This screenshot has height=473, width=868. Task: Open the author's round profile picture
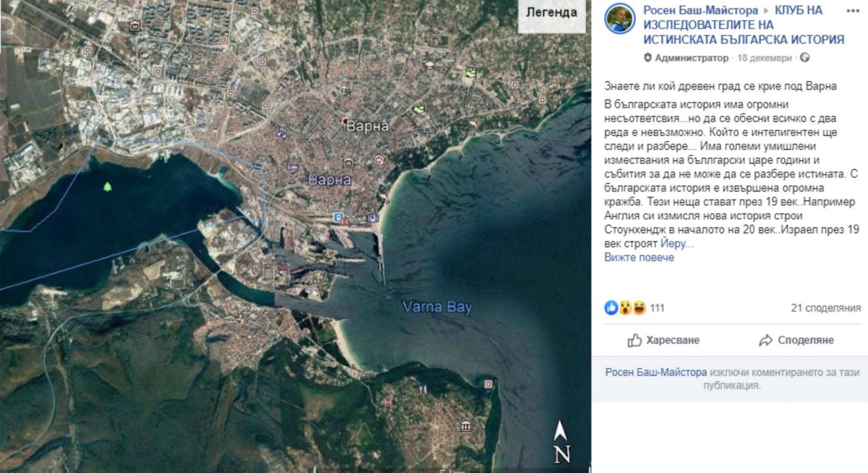coord(620,19)
